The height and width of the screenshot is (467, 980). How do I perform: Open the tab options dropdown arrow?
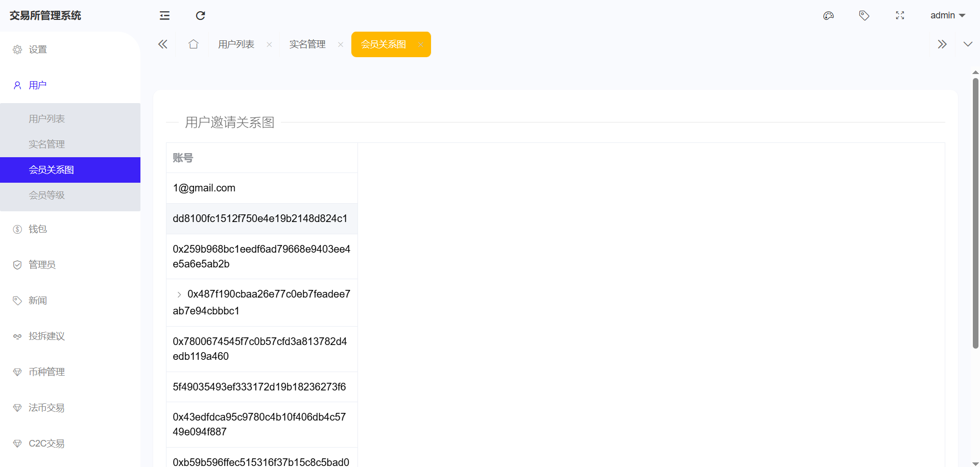(967, 44)
